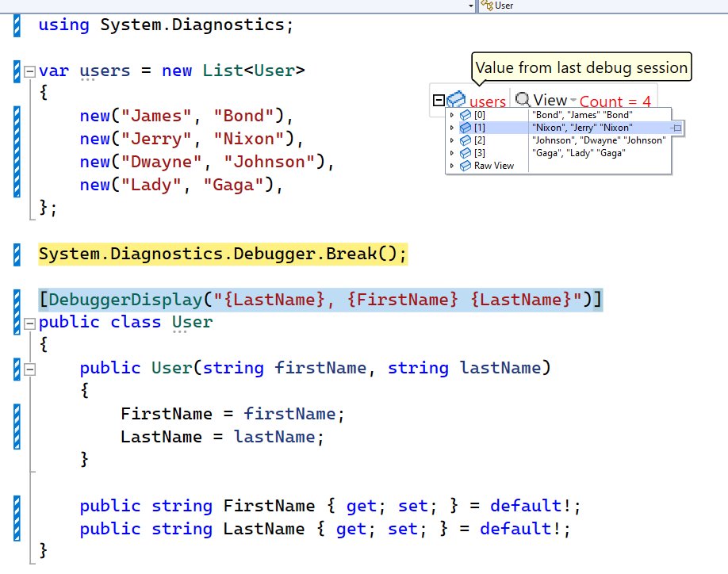Image resolution: width=728 pixels, height=574 pixels.
Task: Click the DebuggerDisplay attribute name
Action: tap(125, 300)
